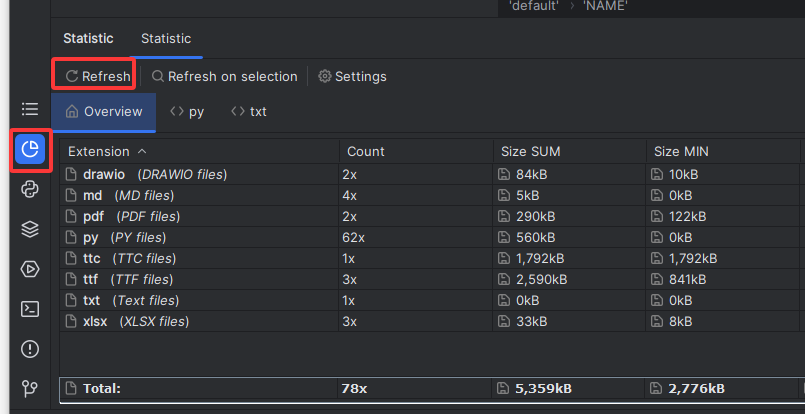This screenshot has height=414, width=805.
Task: Click the Refresh button
Action: 98,76
